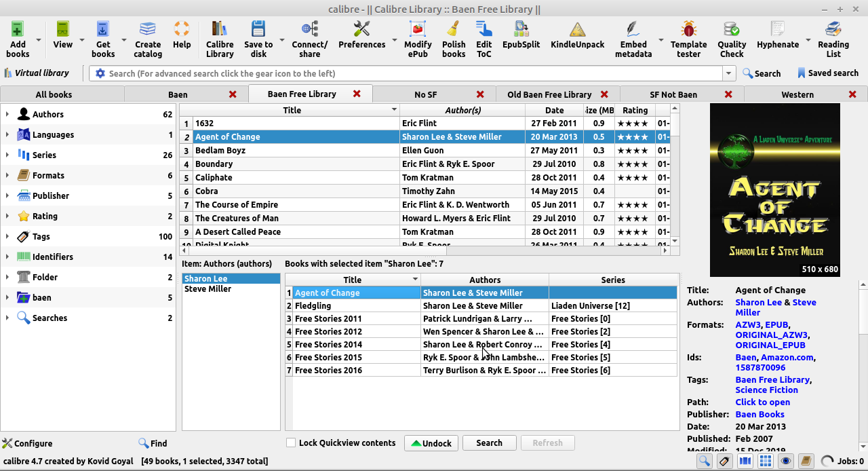Click the Saved search button
Image resolution: width=868 pixels, height=471 pixels.
tap(828, 73)
